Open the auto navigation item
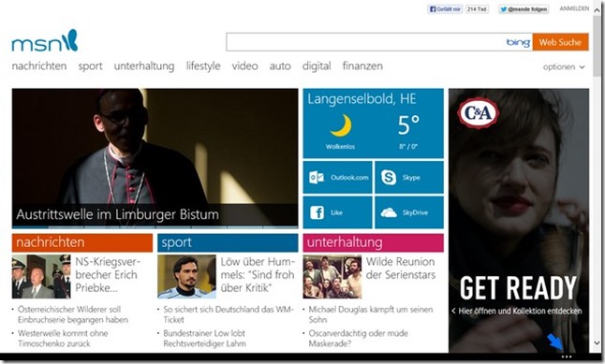Viewport: 605px width, 364px height. (280, 66)
